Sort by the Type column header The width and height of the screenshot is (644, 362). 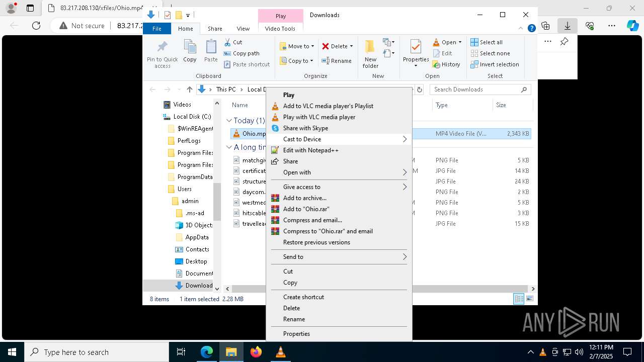462,105
